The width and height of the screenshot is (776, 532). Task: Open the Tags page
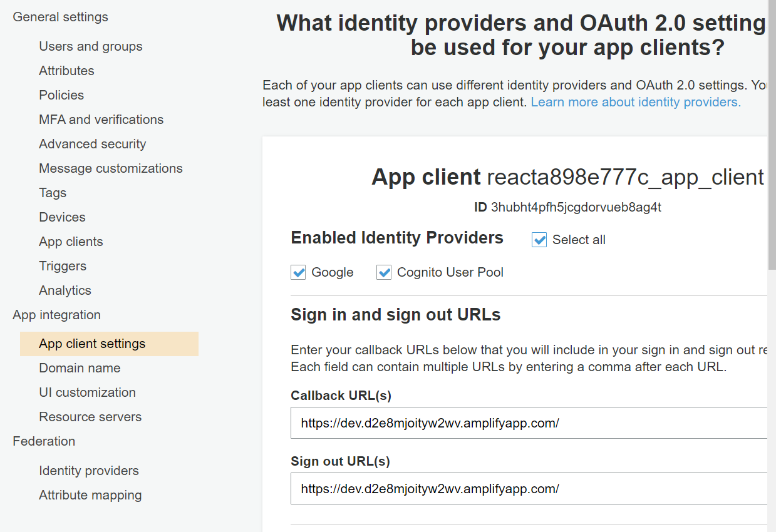(x=53, y=193)
